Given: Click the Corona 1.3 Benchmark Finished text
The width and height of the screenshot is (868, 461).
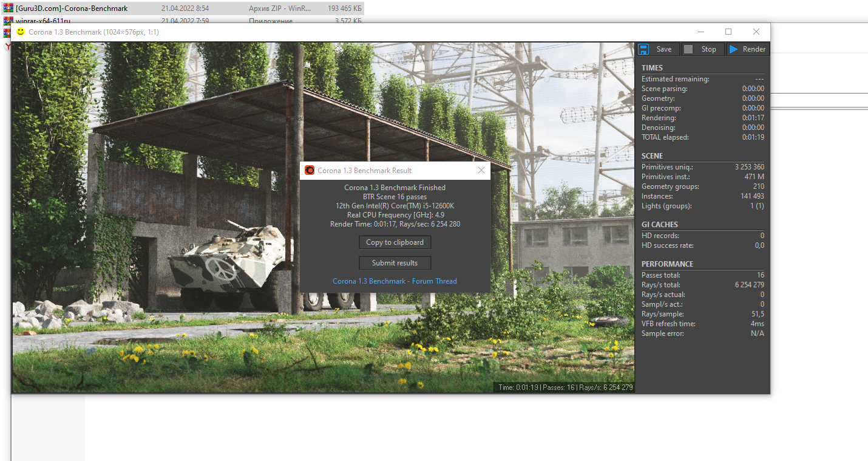Looking at the screenshot, I should pos(395,188).
